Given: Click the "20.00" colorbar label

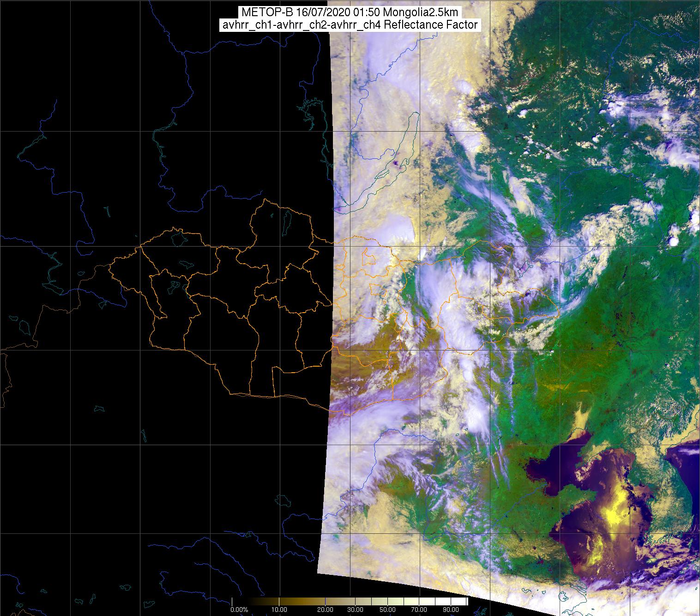Looking at the screenshot, I should point(326,610).
